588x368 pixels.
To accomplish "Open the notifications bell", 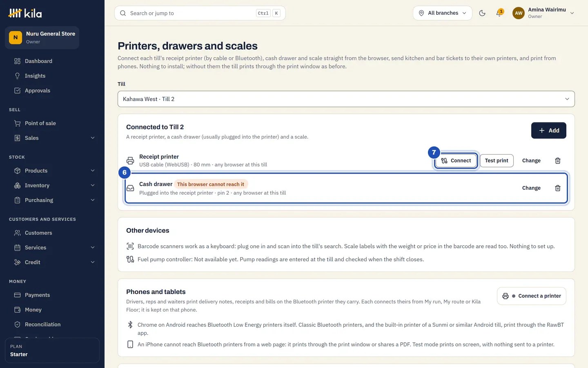I will [499, 13].
